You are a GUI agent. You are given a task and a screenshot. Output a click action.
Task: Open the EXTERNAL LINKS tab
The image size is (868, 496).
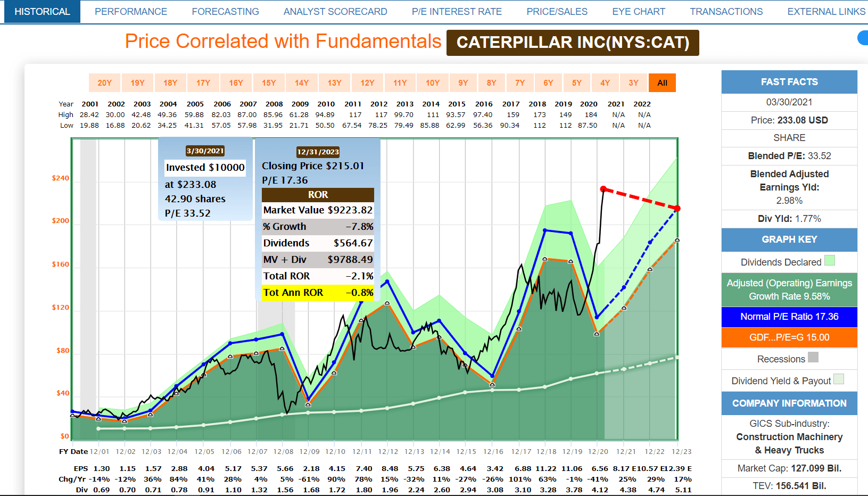click(826, 12)
